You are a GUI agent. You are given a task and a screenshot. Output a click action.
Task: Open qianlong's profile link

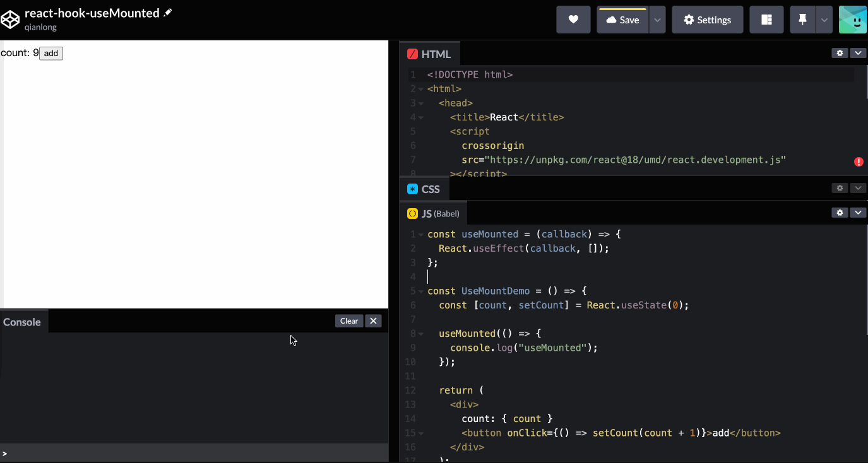pyautogui.click(x=40, y=27)
